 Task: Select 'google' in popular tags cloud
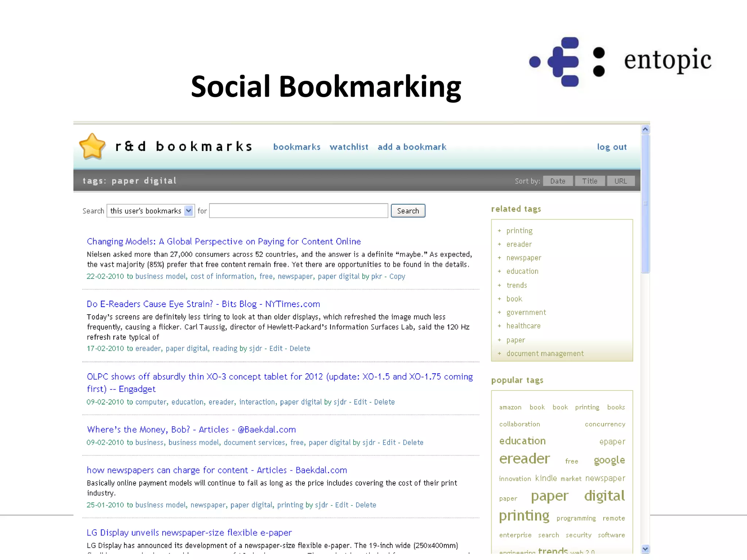609,460
